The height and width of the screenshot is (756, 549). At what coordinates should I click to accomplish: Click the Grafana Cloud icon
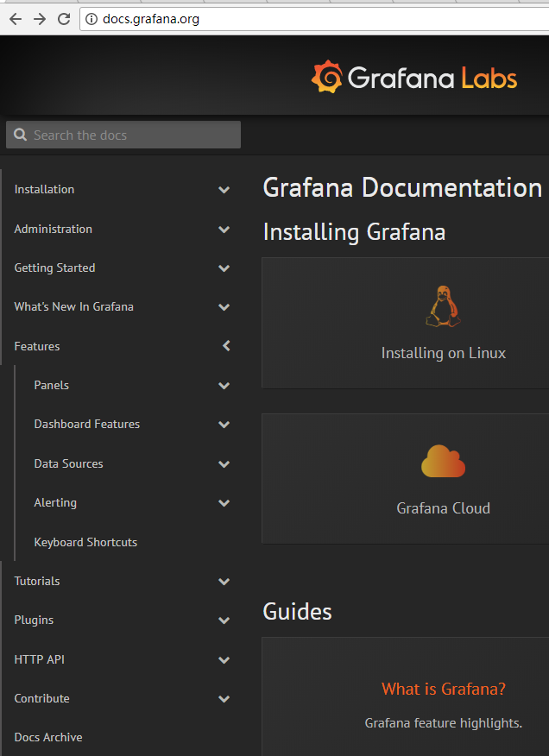pos(443,462)
